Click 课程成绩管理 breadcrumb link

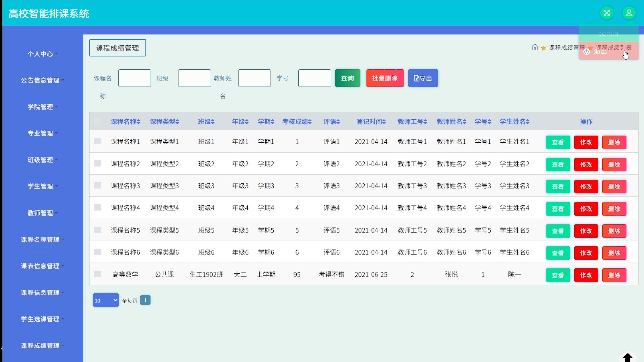point(567,48)
